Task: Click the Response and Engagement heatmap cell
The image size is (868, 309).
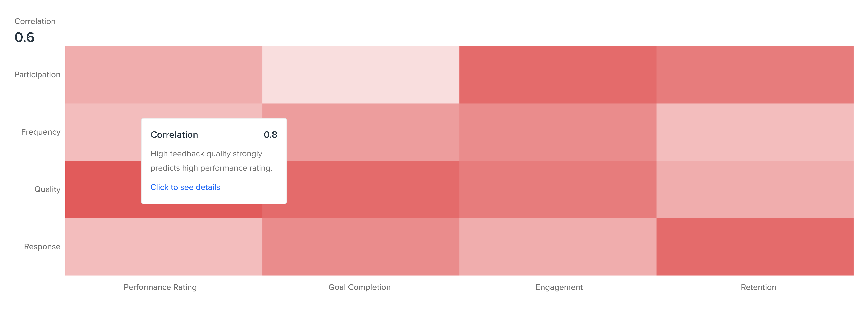Action: pyautogui.click(x=558, y=247)
